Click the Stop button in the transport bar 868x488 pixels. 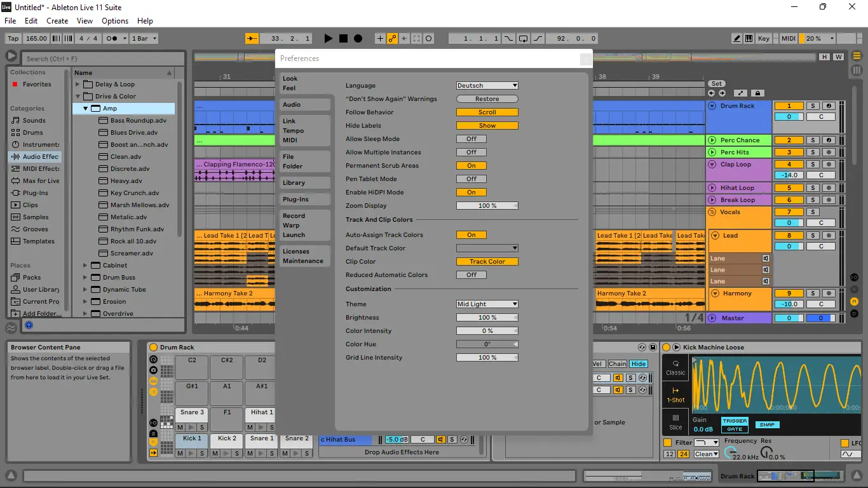(343, 39)
